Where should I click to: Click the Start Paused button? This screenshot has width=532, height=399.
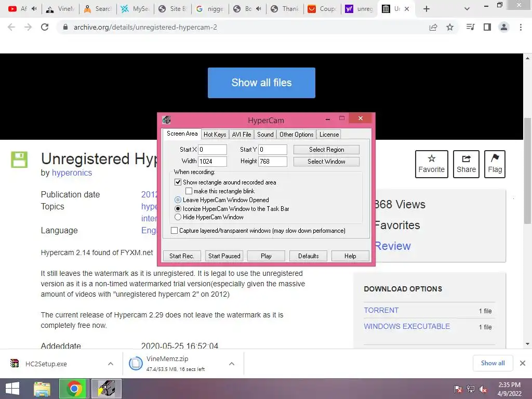[224, 256]
